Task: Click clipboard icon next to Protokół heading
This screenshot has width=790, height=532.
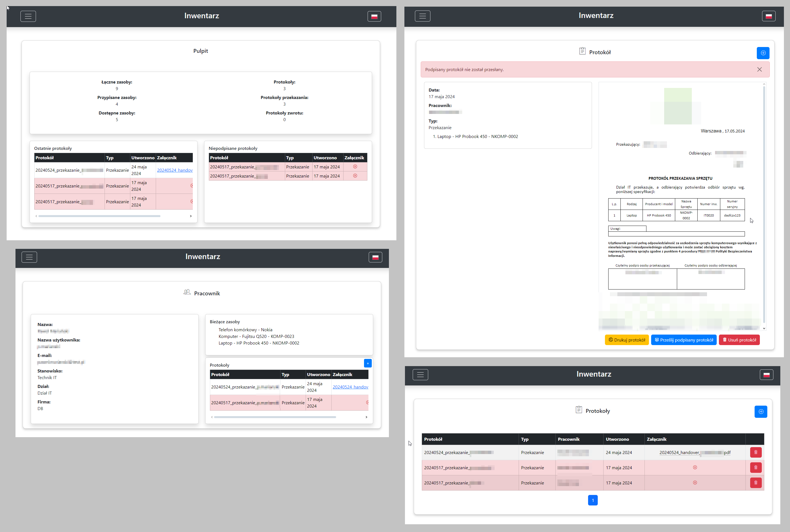Action: 582,51
